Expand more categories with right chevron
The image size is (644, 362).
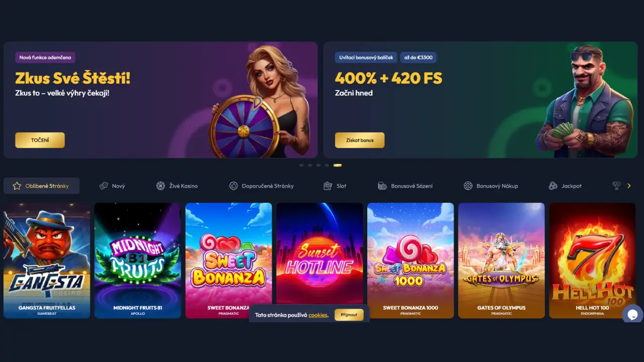coord(629,186)
